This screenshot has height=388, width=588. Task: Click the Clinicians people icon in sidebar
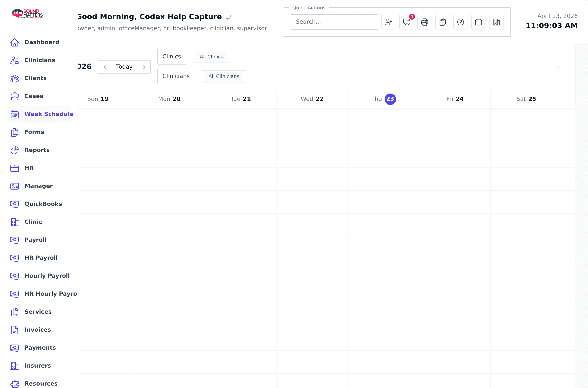tap(14, 60)
